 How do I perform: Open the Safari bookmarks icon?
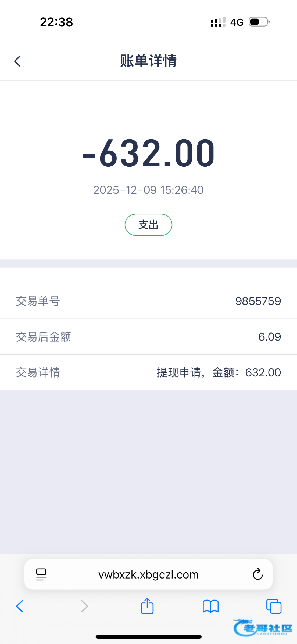coord(210,606)
